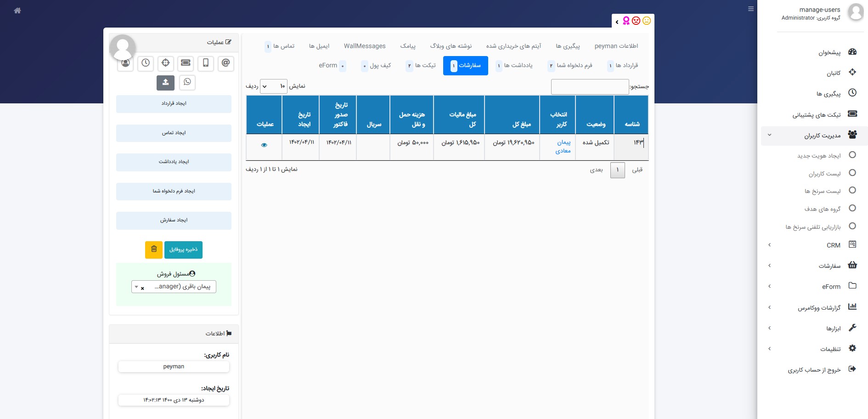Click the angry red face icon
The image size is (868, 419).
click(636, 21)
